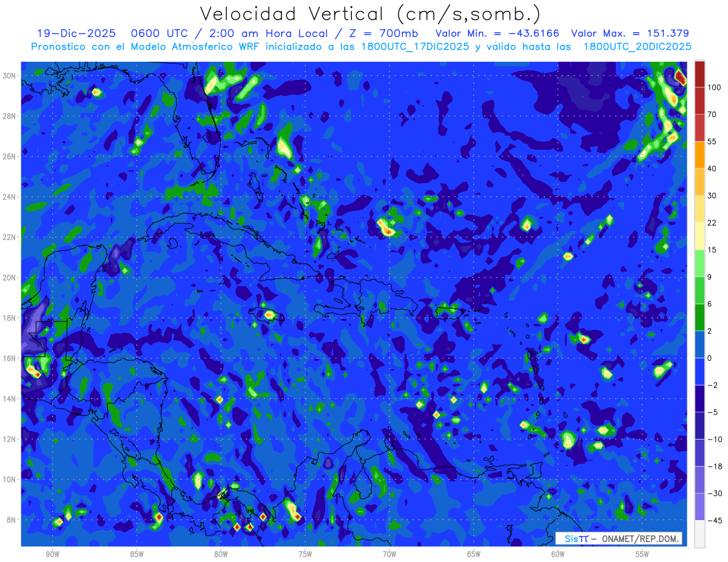Click the lavender legend band between -45 and -30

click(x=699, y=506)
